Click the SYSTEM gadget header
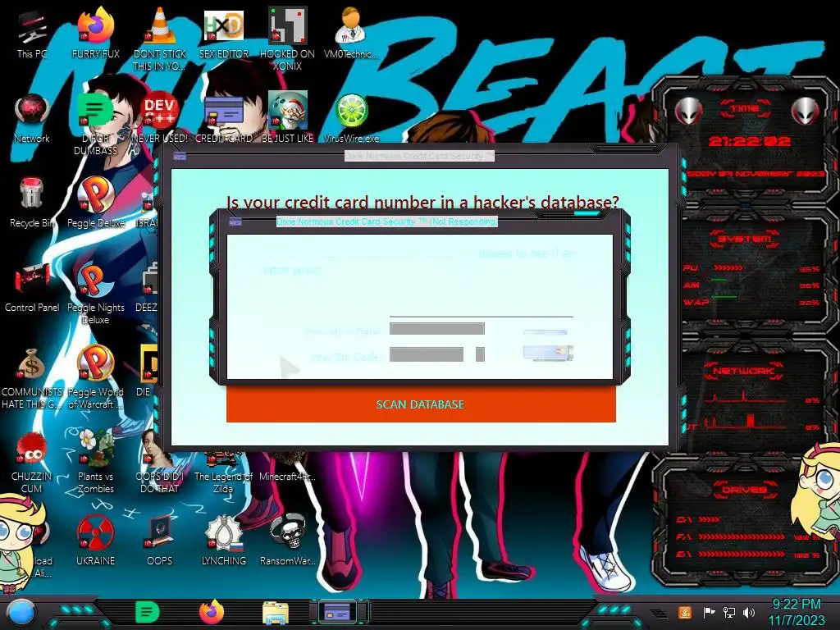This screenshot has height=630, width=840. point(744,239)
